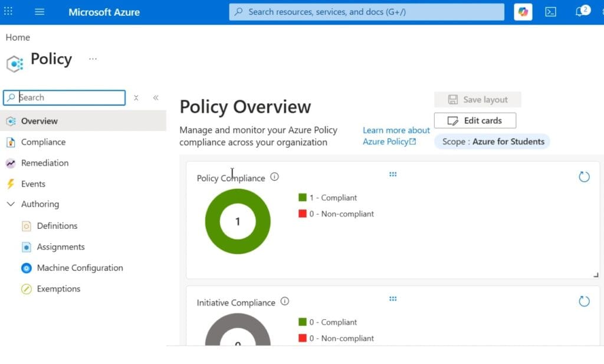Go to the Home breadcrumb link
The height and width of the screenshot is (364, 604).
[x=18, y=37]
